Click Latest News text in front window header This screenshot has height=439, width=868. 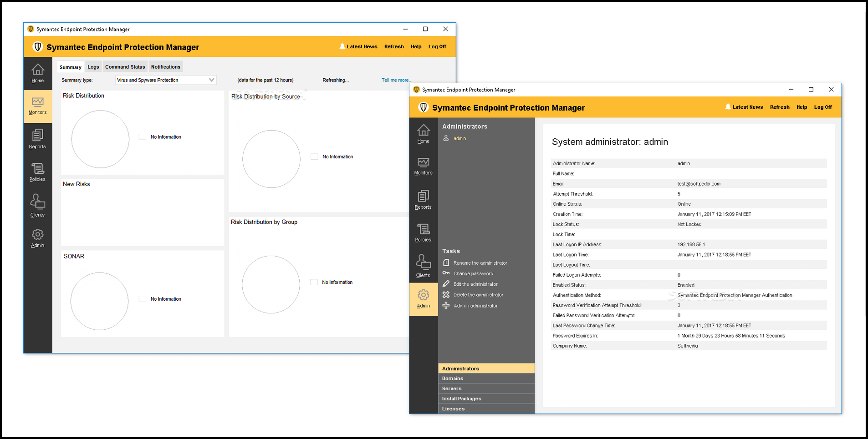click(x=748, y=107)
